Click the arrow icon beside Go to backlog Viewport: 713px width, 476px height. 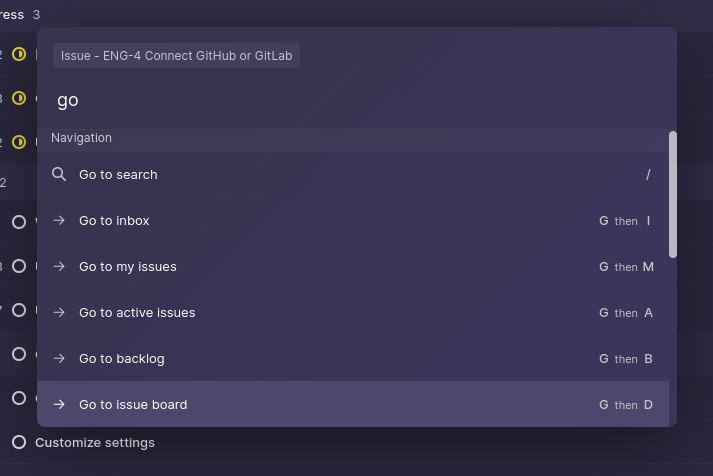coord(59,359)
